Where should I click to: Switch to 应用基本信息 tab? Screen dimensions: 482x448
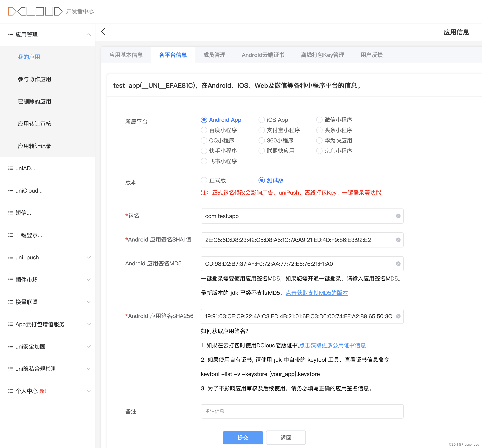pos(126,55)
